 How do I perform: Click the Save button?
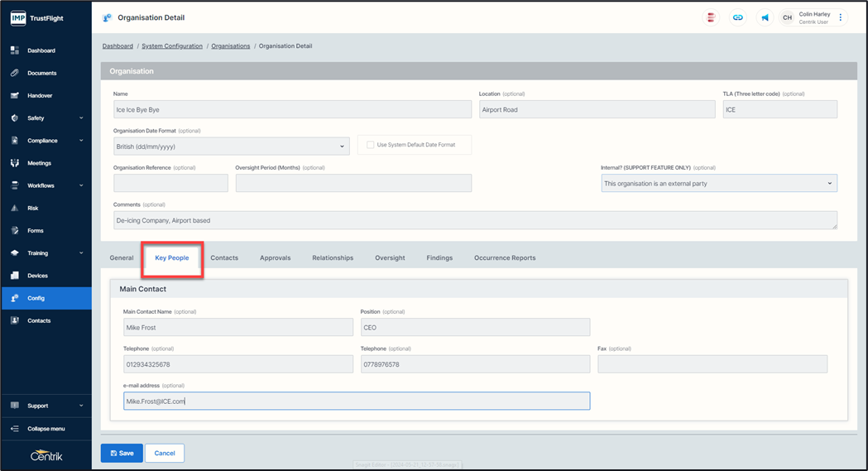pos(122,453)
